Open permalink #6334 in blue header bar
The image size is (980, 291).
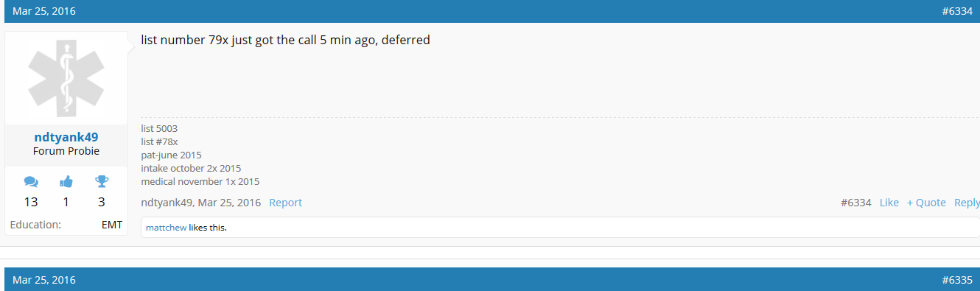pyautogui.click(x=957, y=11)
